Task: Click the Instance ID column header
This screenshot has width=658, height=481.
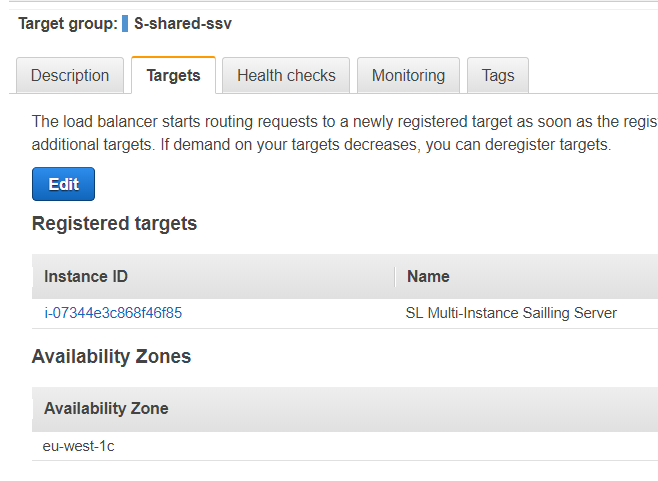Action: pos(86,276)
